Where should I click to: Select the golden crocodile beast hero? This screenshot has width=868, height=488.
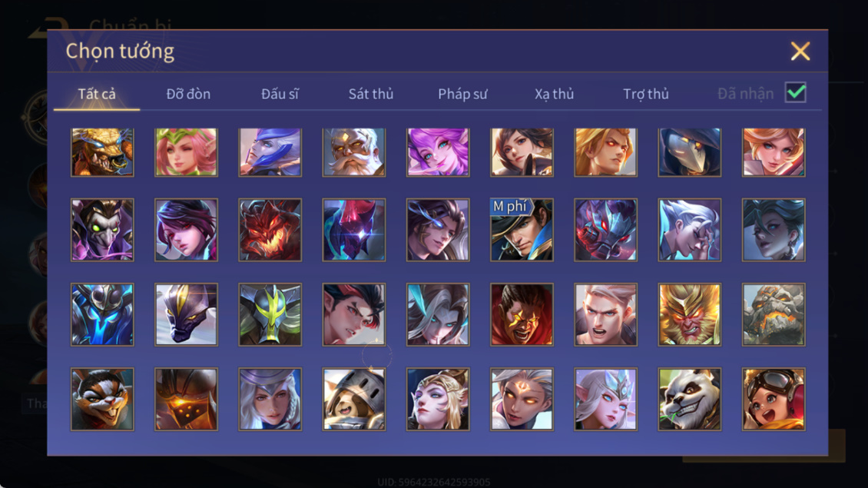102,152
